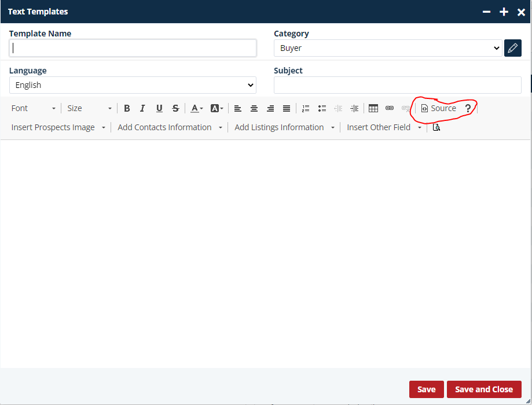Click the Template Name input field

click(133, 48)
